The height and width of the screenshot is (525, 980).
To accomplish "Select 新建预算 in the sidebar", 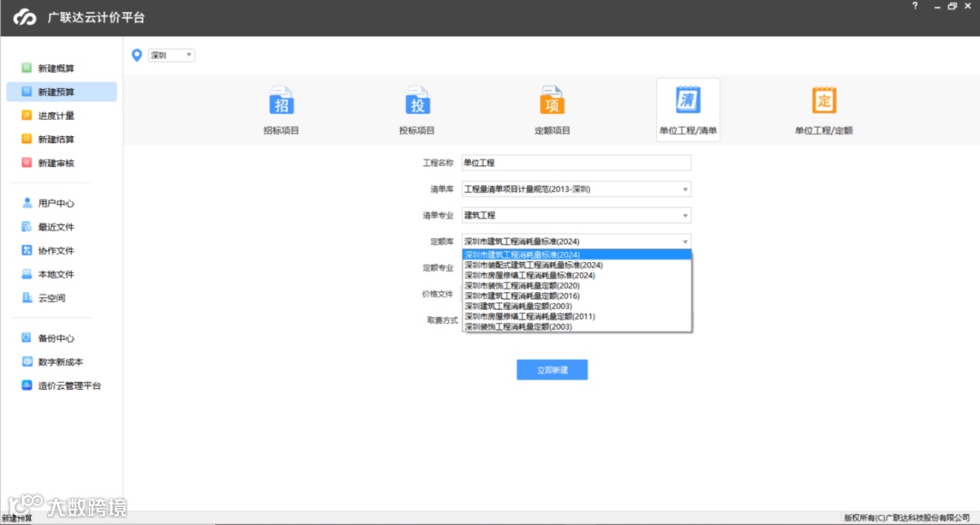I will coord(62,92).
